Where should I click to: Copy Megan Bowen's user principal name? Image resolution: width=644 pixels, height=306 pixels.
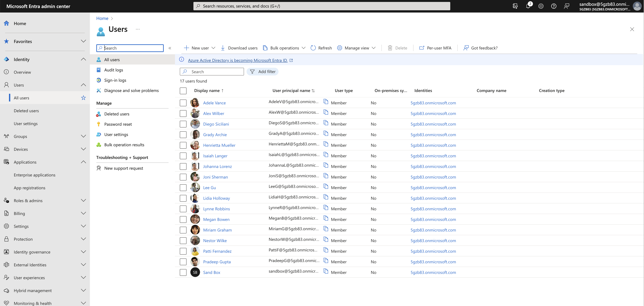click(x=326, y=218)
